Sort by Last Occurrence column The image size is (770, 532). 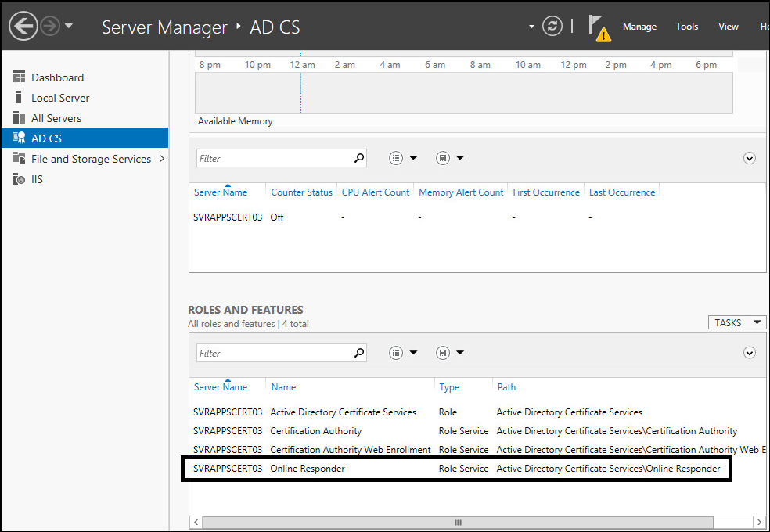621,192
